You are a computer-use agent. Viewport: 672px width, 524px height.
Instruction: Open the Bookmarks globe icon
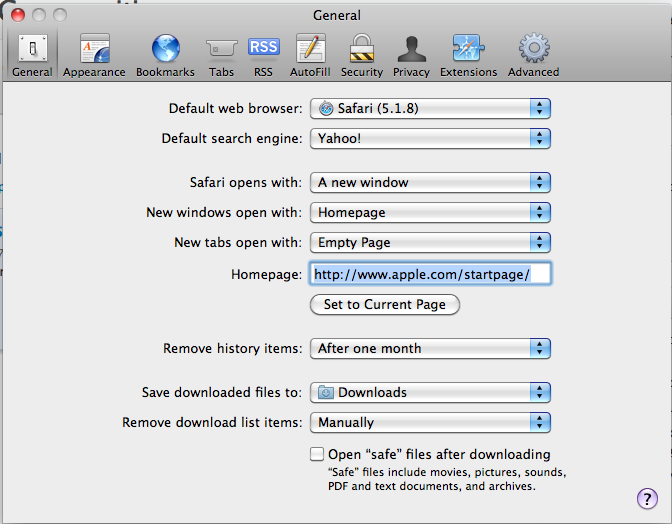[x=165, y=48]
